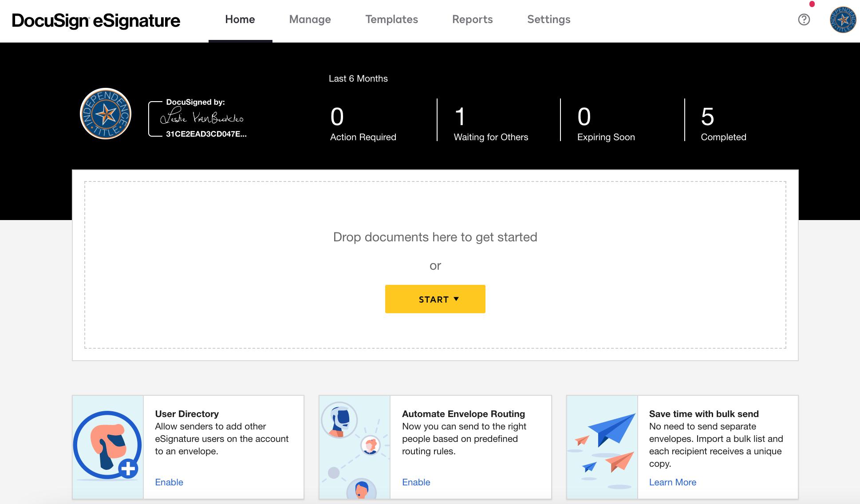Enable the User Directory feature
The image size is (860, 504).
click(169, 482)
